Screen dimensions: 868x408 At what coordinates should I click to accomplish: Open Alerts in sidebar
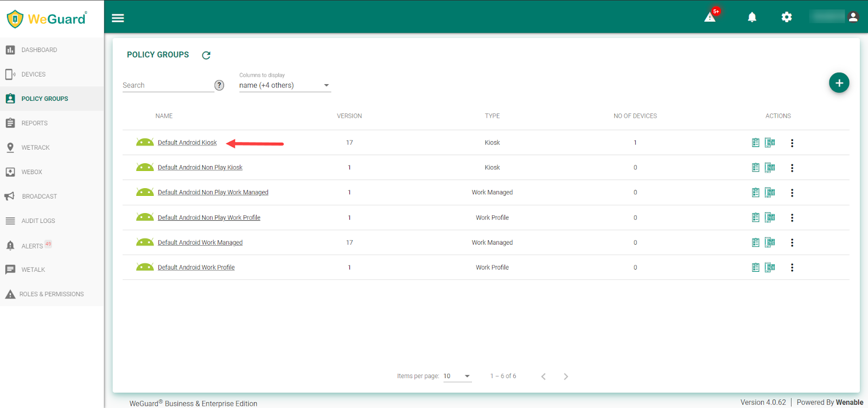pos(52,245)
